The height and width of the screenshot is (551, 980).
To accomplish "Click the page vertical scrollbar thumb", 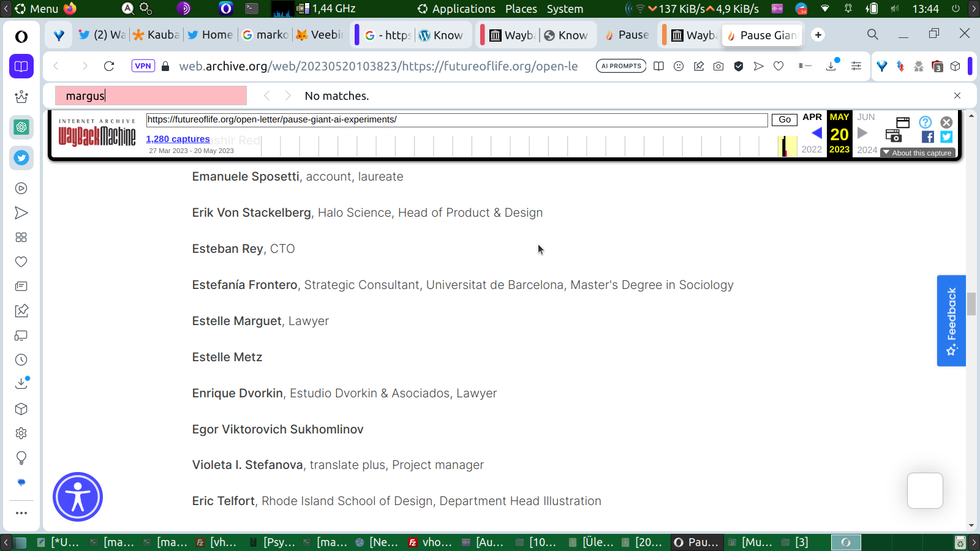I will (x=971, y=304).
